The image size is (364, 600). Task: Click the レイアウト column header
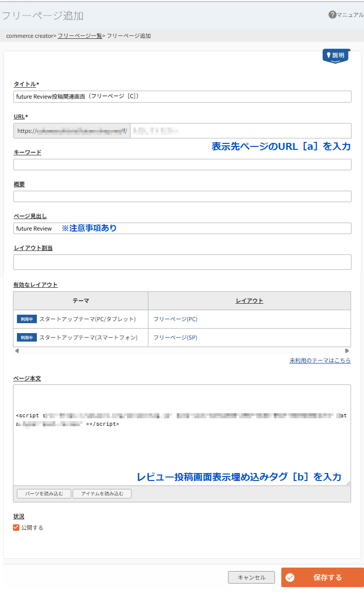249,301
